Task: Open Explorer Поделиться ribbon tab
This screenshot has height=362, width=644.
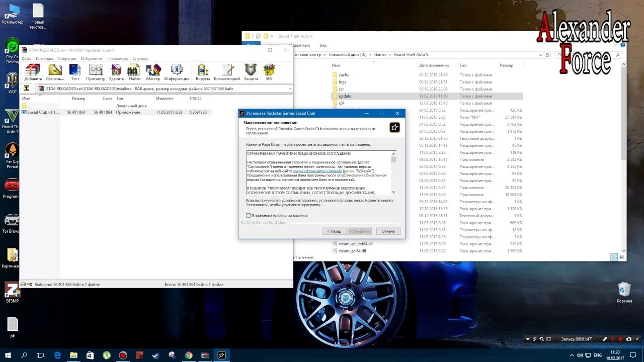Action: coord(299,46)
